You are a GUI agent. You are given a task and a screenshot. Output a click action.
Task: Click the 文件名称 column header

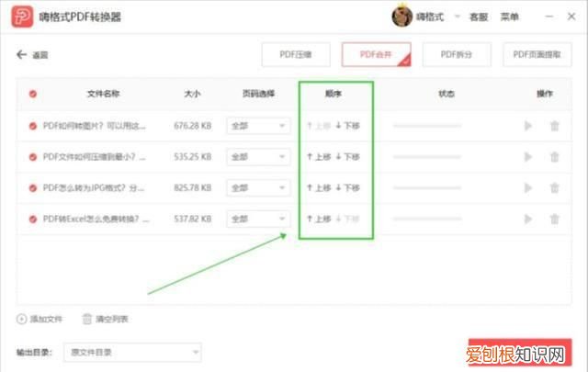[104, 94]
